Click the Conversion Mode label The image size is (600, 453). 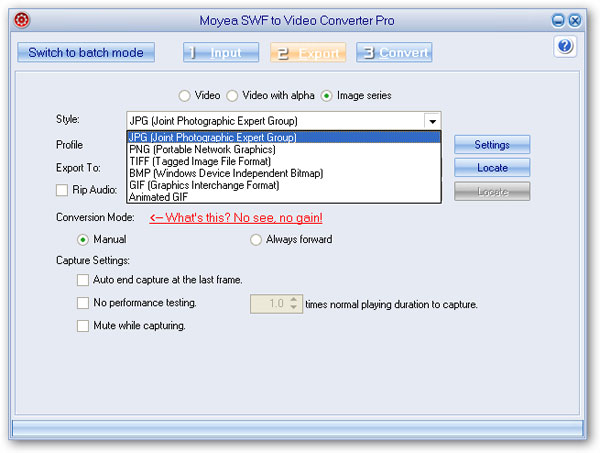coord(95,217)
